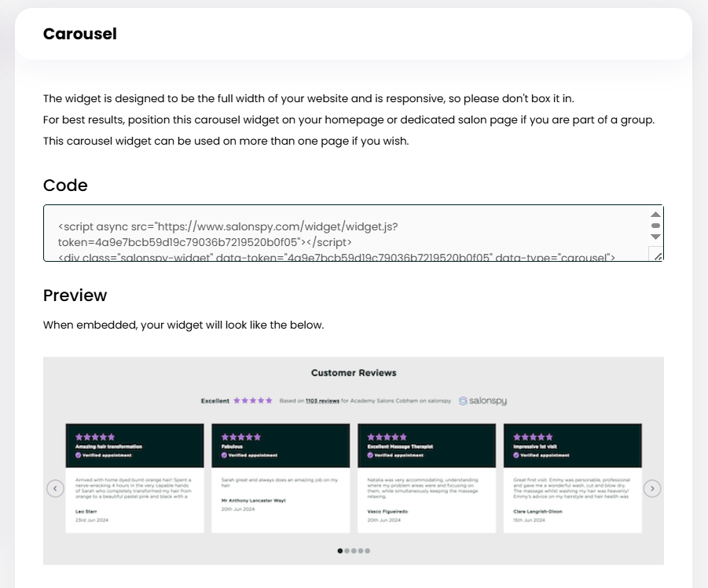Select the second carousel pagination dot

(347, 551)
